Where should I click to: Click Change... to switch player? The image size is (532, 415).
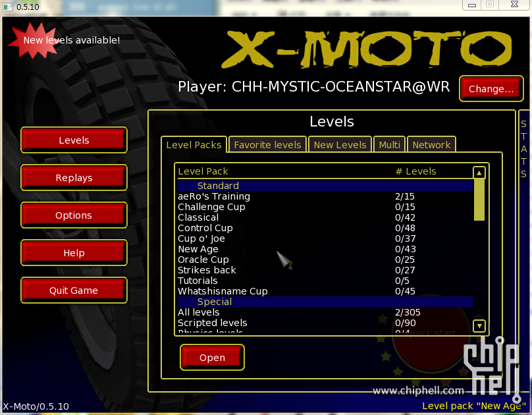point(491,88)
